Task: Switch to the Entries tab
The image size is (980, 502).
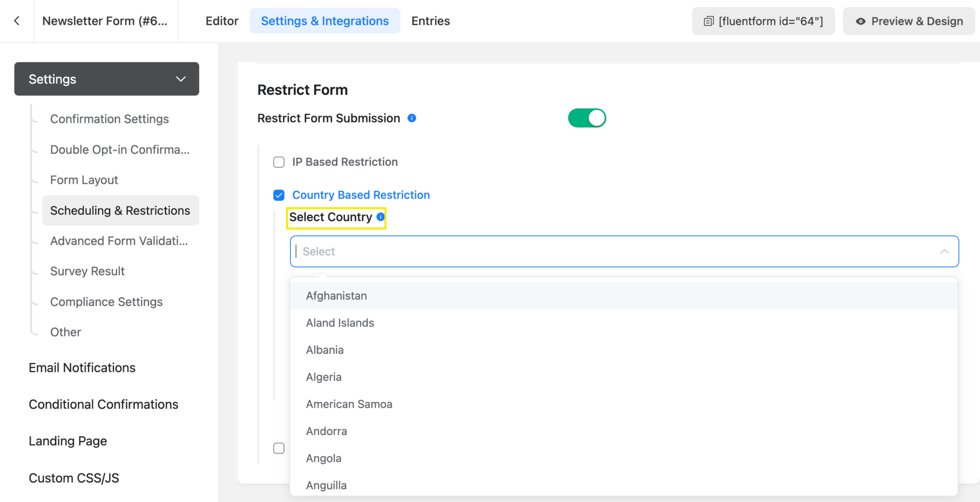Action: pos(430,21)
